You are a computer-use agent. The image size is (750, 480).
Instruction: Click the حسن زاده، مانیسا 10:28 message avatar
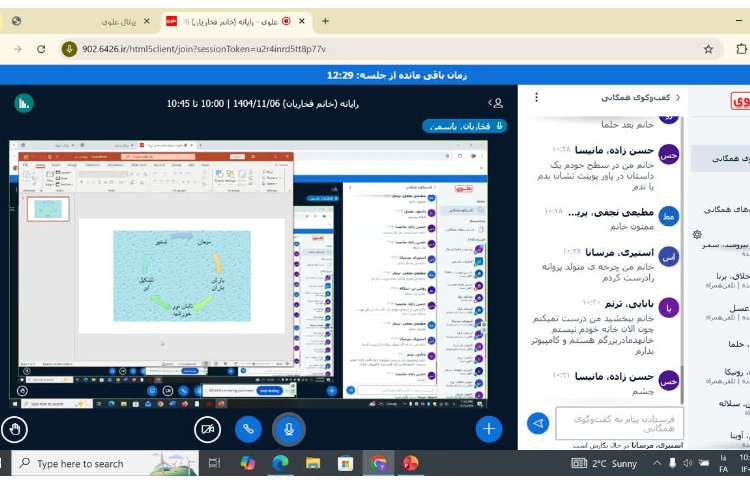tap(669, 154)
